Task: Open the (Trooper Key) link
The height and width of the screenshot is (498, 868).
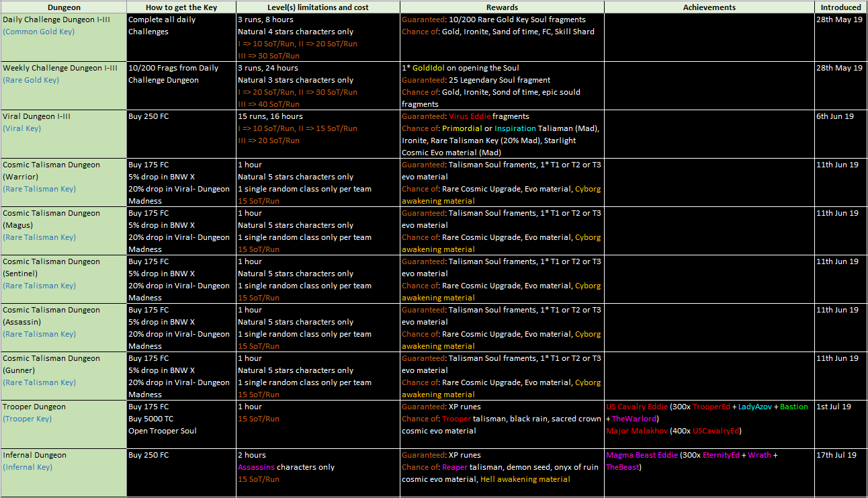Action: [27, 419]
